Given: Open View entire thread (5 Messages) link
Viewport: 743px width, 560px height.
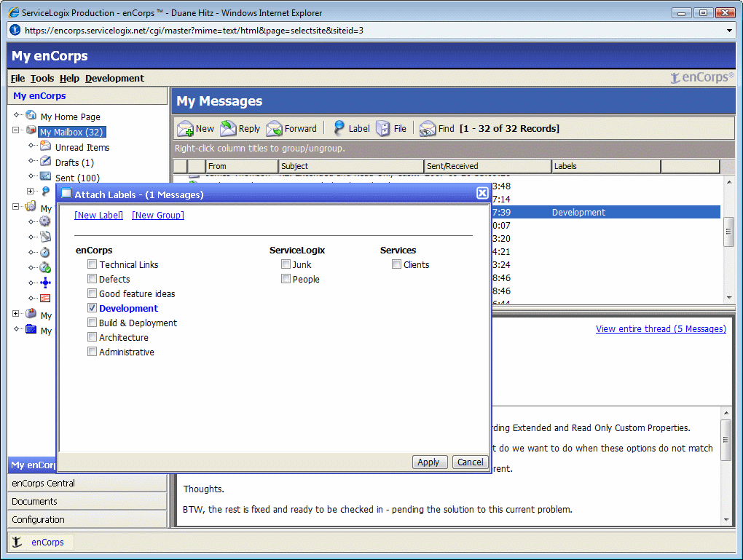Looking at the screenshot, I should tap(661, 329).
